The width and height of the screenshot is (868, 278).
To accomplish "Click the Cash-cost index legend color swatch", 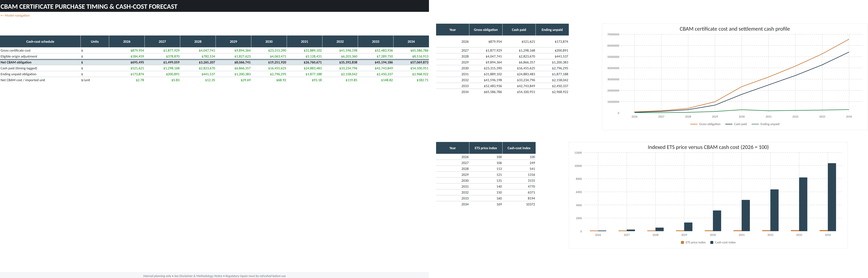I will coord(712,242).
